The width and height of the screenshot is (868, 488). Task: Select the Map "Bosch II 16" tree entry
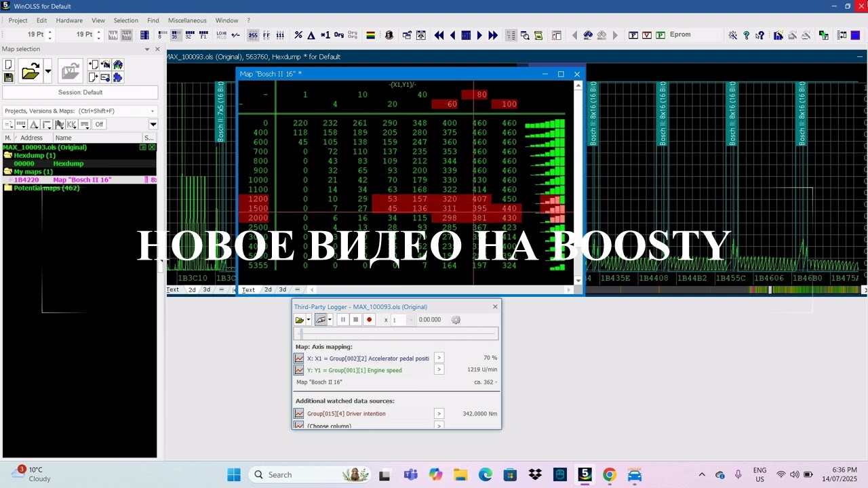point(80,180)
